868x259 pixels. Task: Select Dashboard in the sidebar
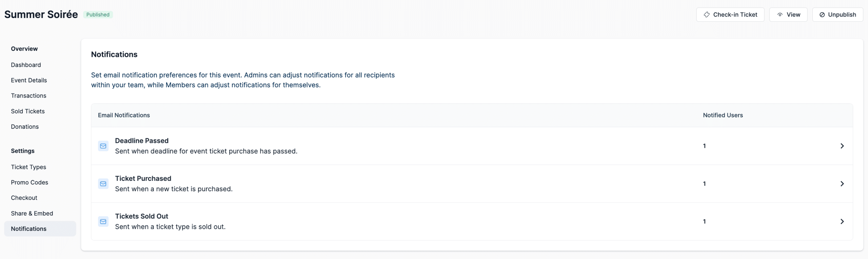click(26, 65)
